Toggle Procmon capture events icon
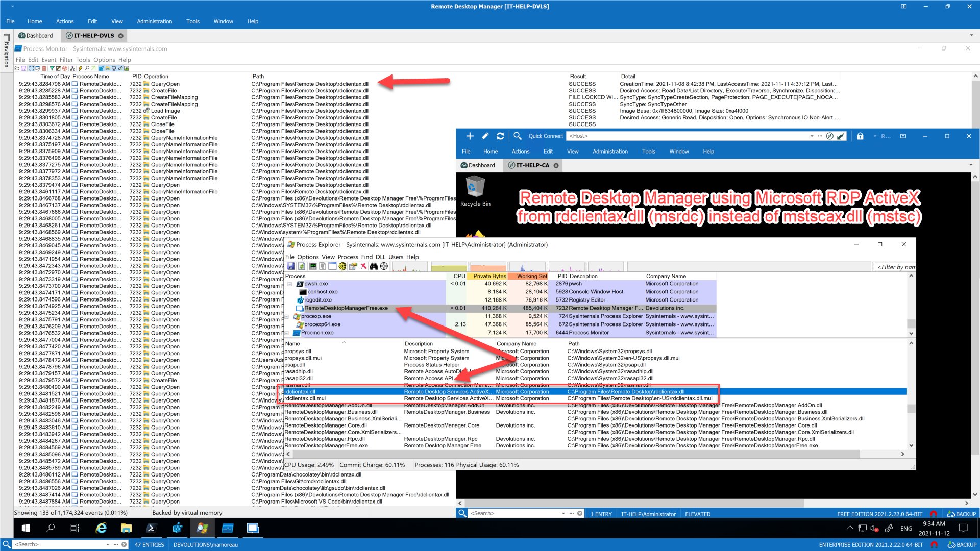The width and height of the screenshot is (980, 551). pos(32,68)
